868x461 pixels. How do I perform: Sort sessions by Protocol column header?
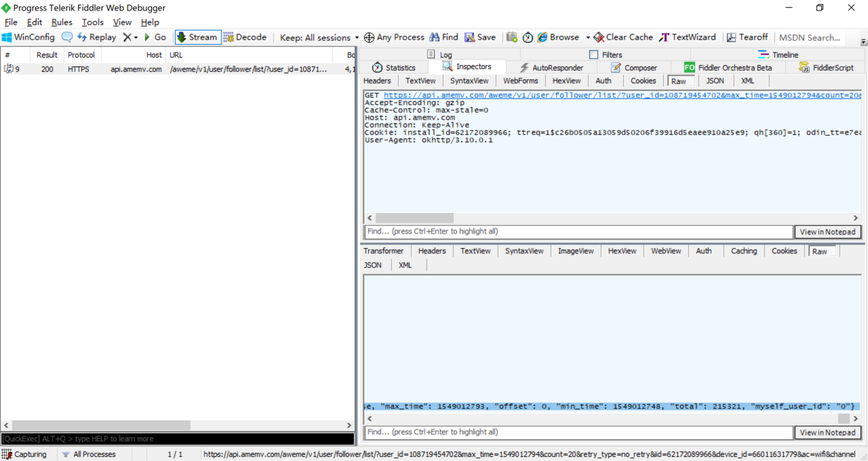pyautogui.click(x=82, y=55)
